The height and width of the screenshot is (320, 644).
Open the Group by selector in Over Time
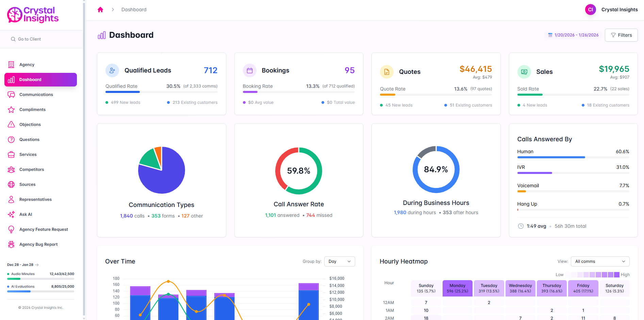click(339, 261)
